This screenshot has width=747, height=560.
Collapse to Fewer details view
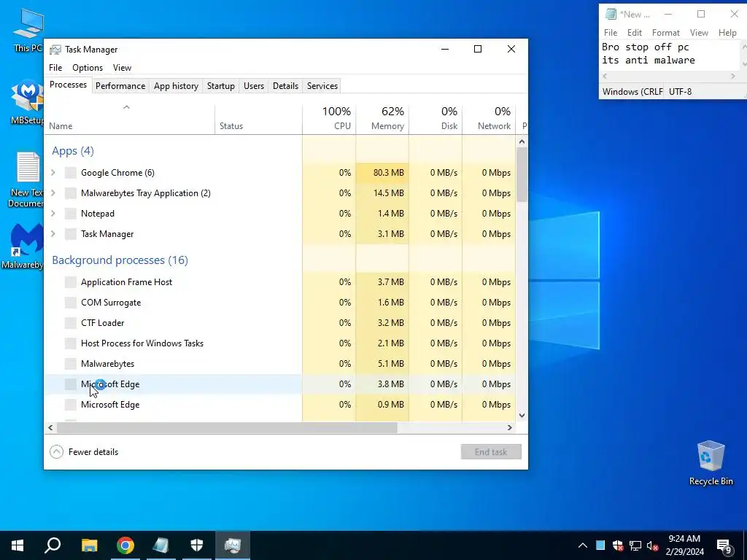pyautogui.click(x=85, y=452)
